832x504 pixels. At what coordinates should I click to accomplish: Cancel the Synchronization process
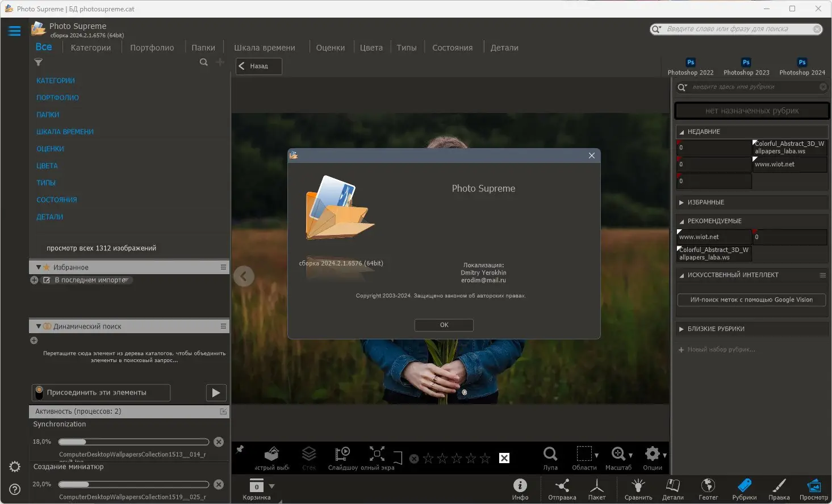219,442
